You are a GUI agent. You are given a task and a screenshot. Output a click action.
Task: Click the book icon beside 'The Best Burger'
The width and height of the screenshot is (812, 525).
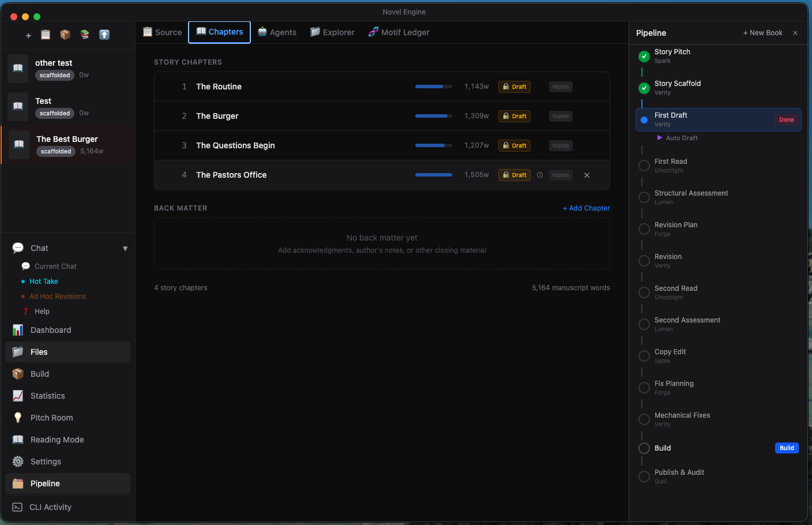click(x=19, y=144)
